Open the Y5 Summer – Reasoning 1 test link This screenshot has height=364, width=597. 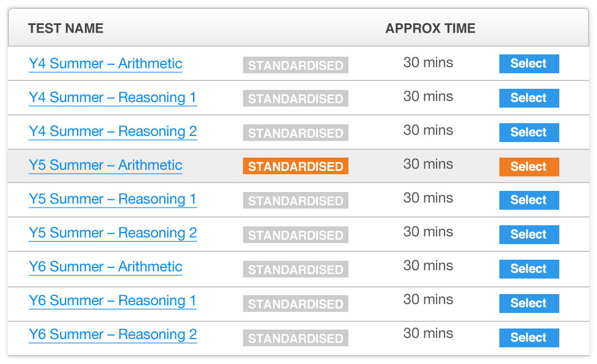pyautogui.click(x=113, y=200)
